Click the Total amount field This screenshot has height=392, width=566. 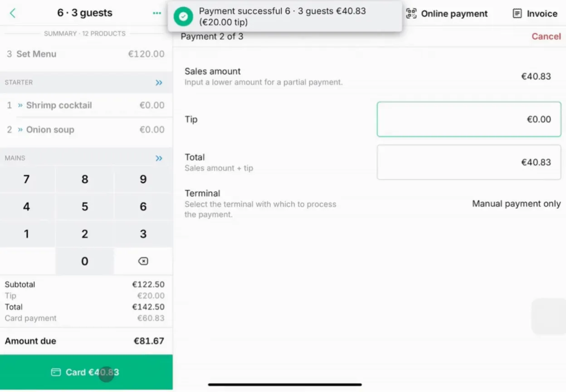468,162
